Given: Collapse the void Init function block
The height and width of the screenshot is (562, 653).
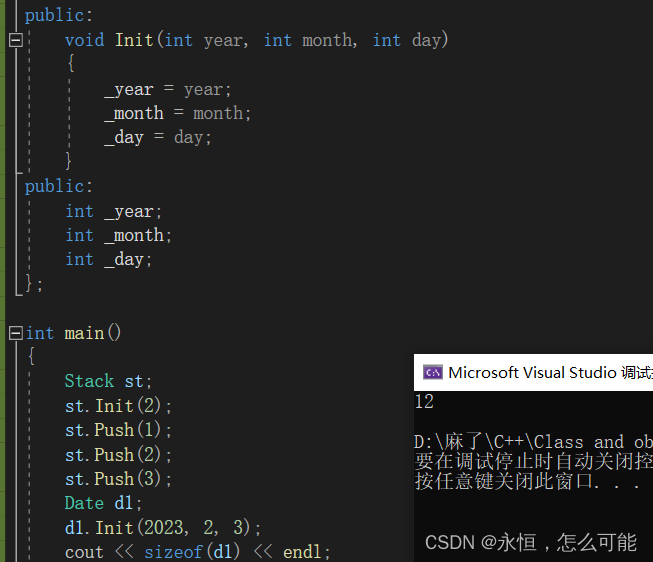Looking at the screenshot, I should point(16,40).
